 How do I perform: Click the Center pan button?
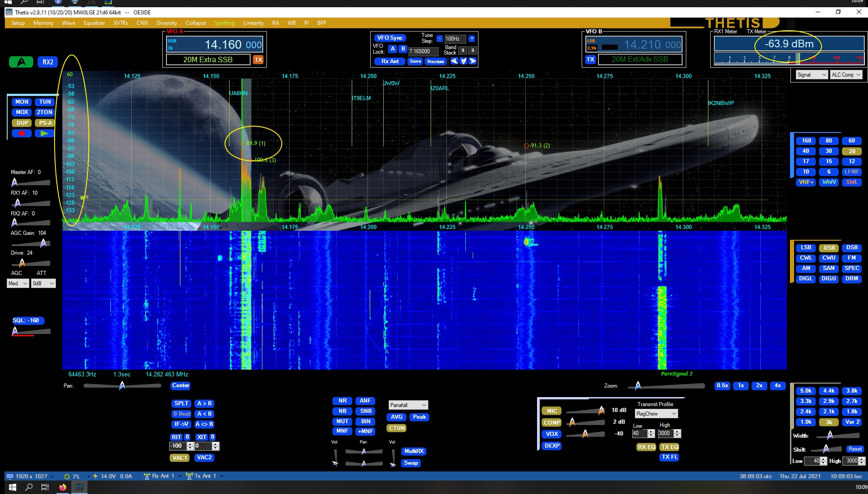180,386
